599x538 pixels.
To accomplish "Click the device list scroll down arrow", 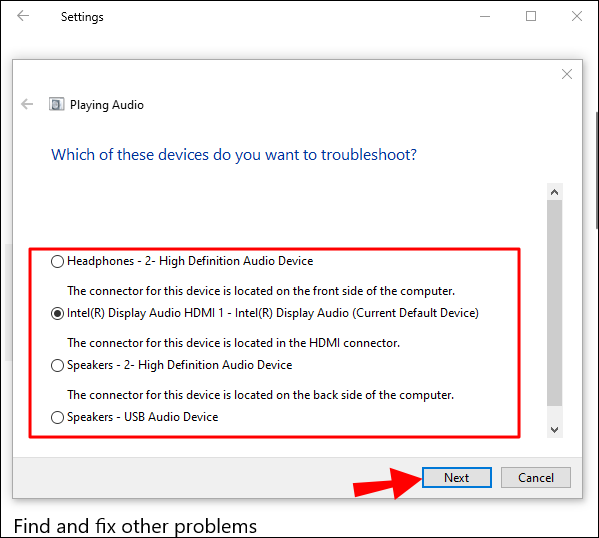I will 555,430.
